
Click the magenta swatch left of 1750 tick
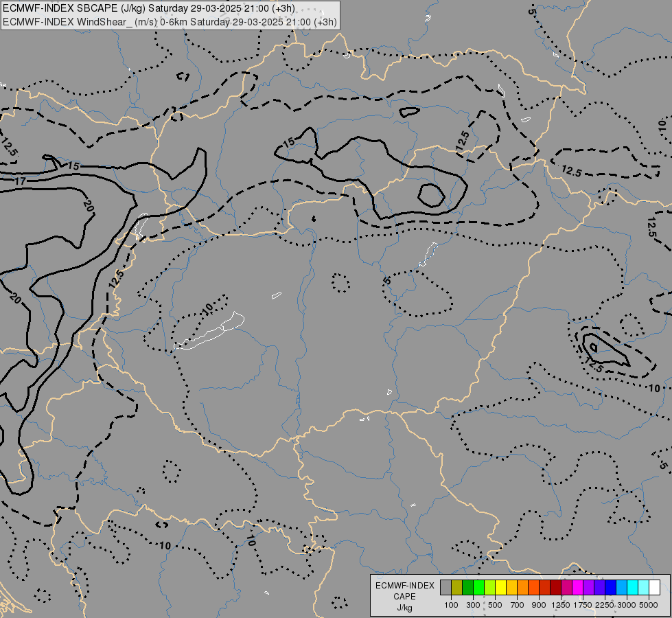click(x=578, y=587)
